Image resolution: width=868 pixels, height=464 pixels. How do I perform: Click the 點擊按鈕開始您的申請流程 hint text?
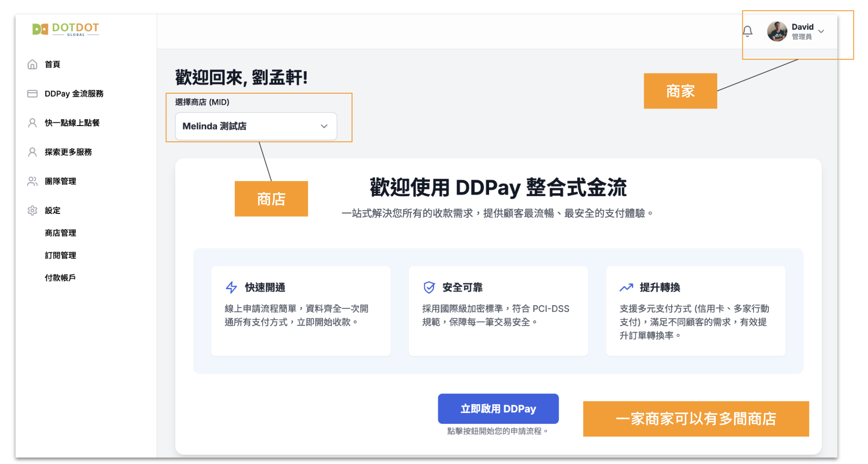498,431
